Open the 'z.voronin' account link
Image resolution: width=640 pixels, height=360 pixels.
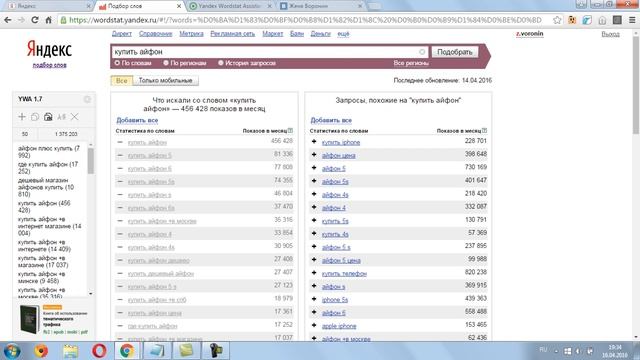tap(529, 34)
